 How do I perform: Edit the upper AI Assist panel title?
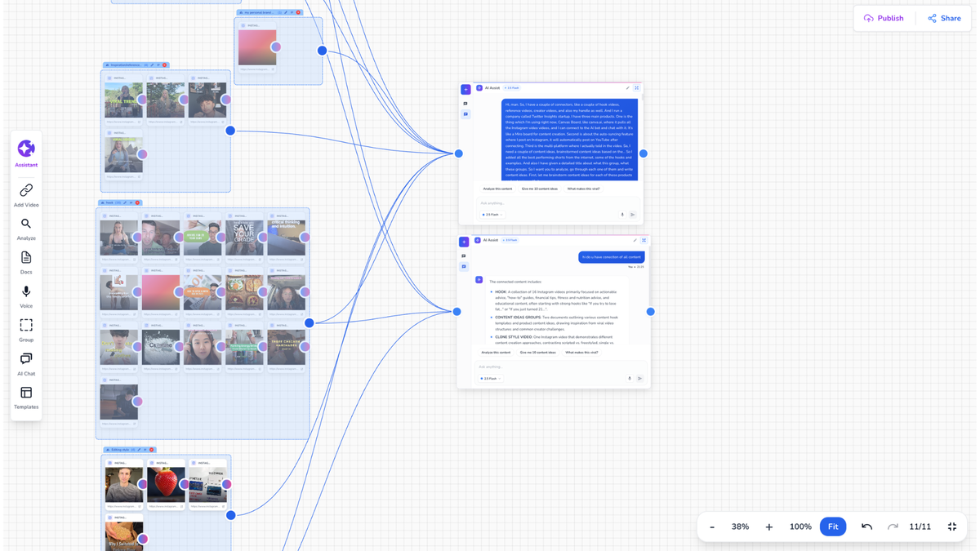click(x=628, y=88)
